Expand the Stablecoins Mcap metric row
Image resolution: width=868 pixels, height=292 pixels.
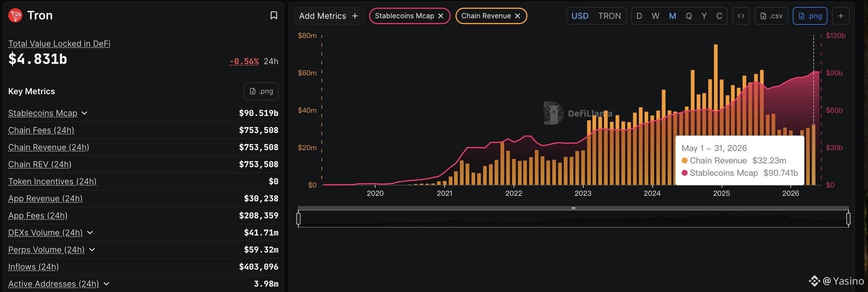84,113
